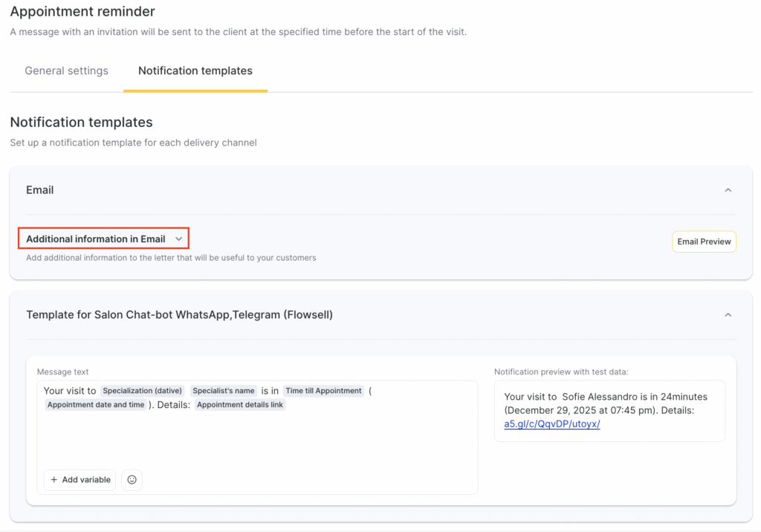The image size is (761, 532).
Task: Click the Appointment details link variable chip
Action: click(240, 405)
